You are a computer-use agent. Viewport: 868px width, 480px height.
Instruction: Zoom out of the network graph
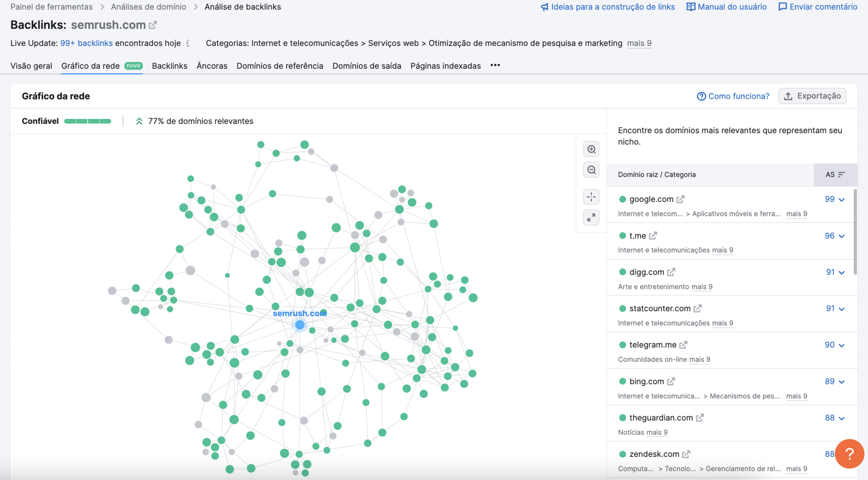coord(591,170)
